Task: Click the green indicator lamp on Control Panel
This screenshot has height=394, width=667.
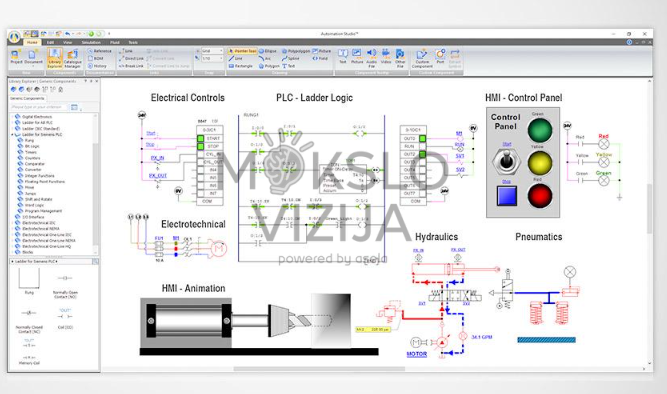Action: pos(540,130)
